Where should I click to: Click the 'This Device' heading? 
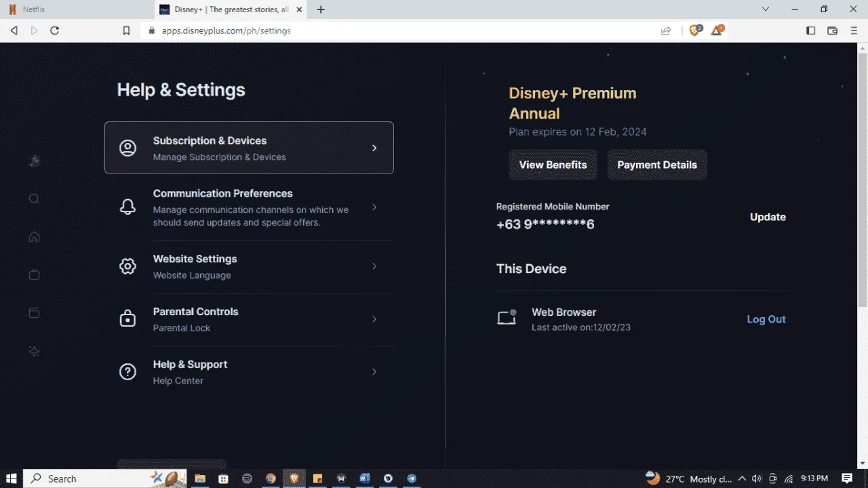(x=531, y=268)
